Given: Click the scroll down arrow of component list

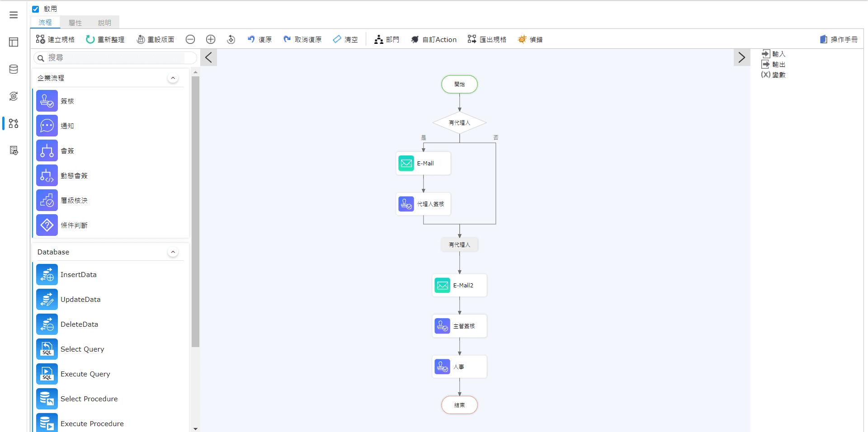Looking at the screenshot, I should tap(195, 428).
